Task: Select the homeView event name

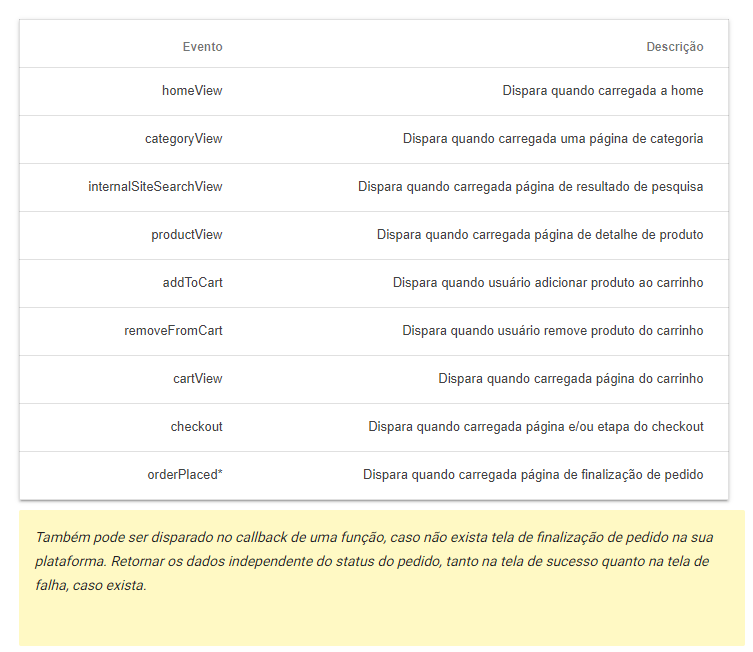Action: [x=192, y=91]
